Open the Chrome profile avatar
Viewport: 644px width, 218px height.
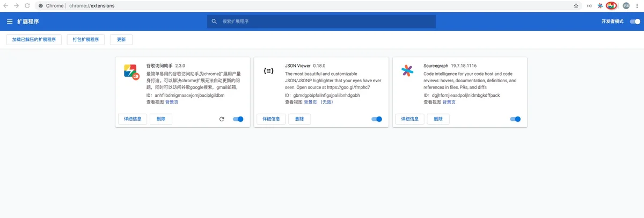click(x=626, y=5)
